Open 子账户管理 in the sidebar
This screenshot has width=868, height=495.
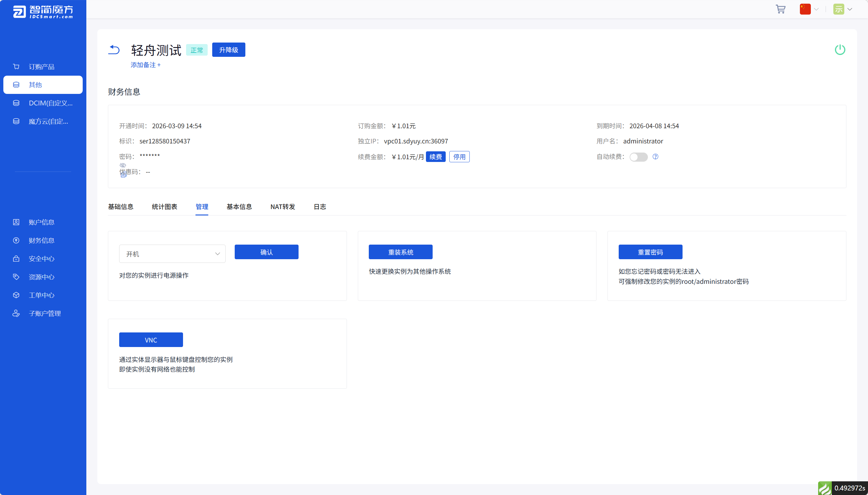[45, 314]
